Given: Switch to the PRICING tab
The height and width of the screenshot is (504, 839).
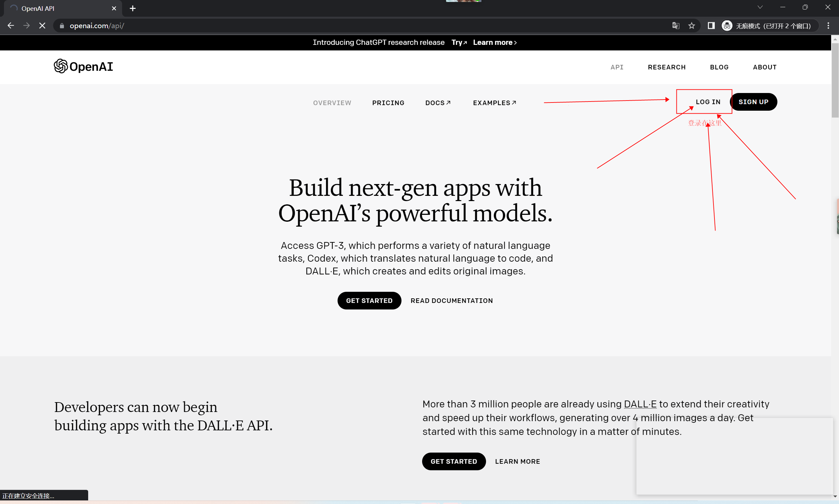Looking at the screenshot, I should [388, 103].
